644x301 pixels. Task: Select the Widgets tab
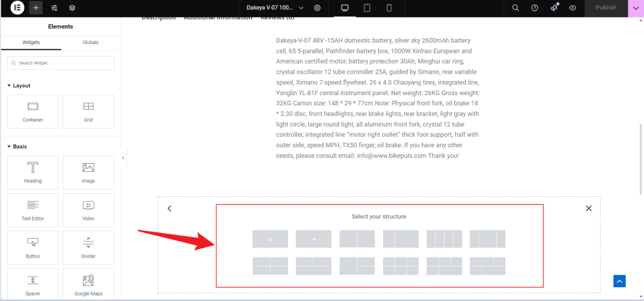coord(31,42)
